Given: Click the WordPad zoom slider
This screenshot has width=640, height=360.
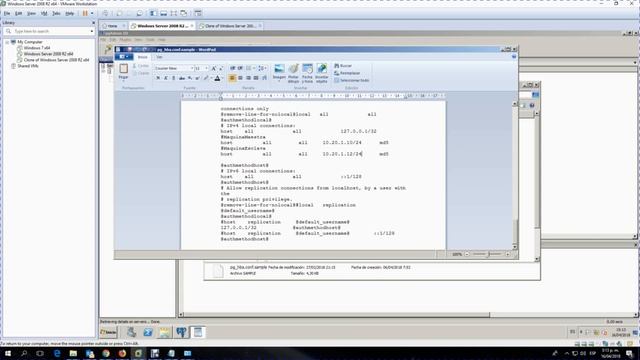Looking at the screenshot, I should point(488,254).
